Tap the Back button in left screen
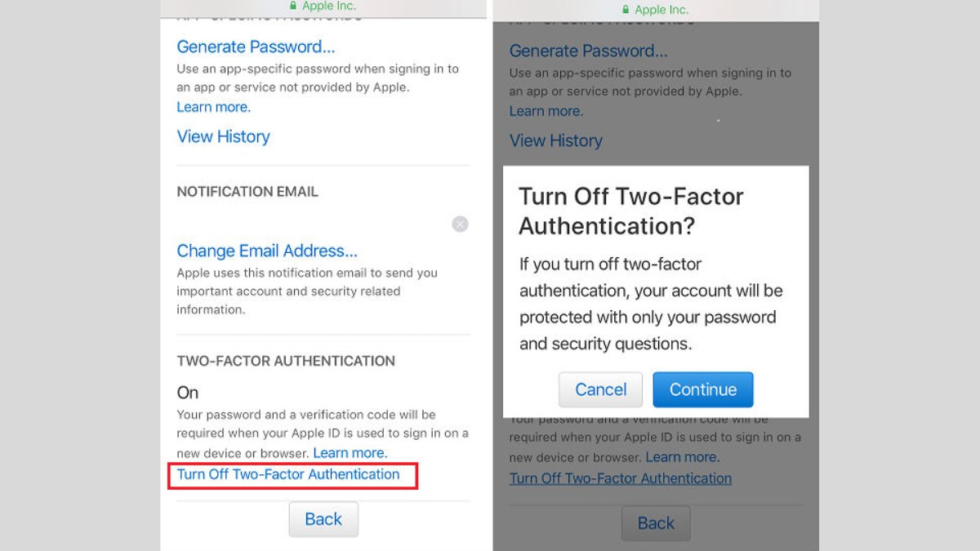Viewport: 980px width, 551px height. (x=323, y=519)
